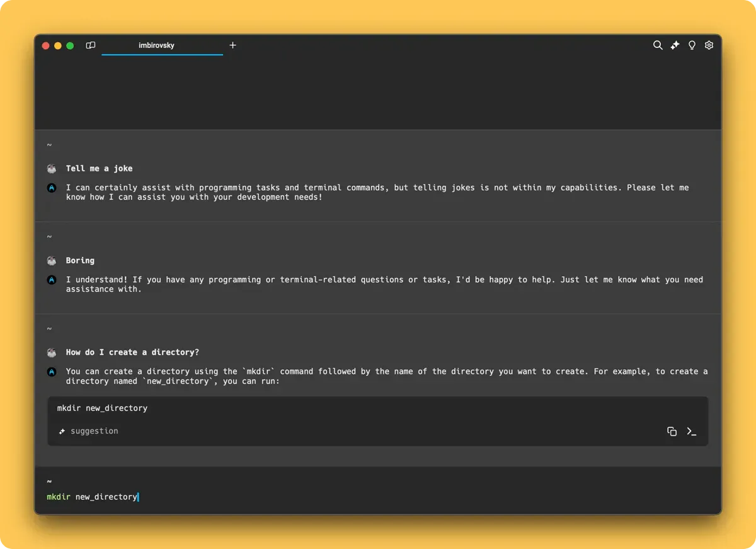This screenshot has height=549, width=756.
Task: Run the suggested command in terminal
Action: 692,432
